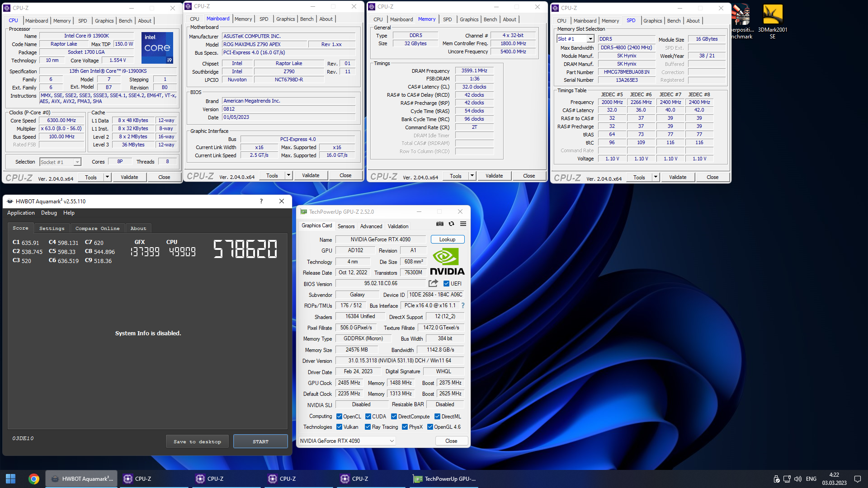The height and width of the screenshot is (488, 868).
Task: Switch to Compare Online tab in Aquamark
Action: coord(97,229)
